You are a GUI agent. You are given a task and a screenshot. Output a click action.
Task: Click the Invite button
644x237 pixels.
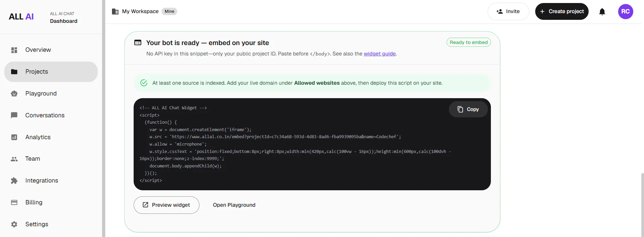(508, 11)
